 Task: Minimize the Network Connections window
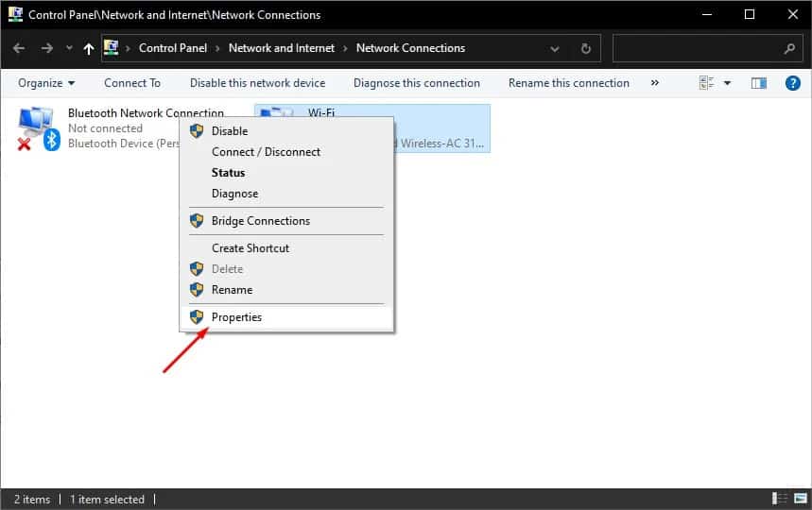[x=707, y=14]
